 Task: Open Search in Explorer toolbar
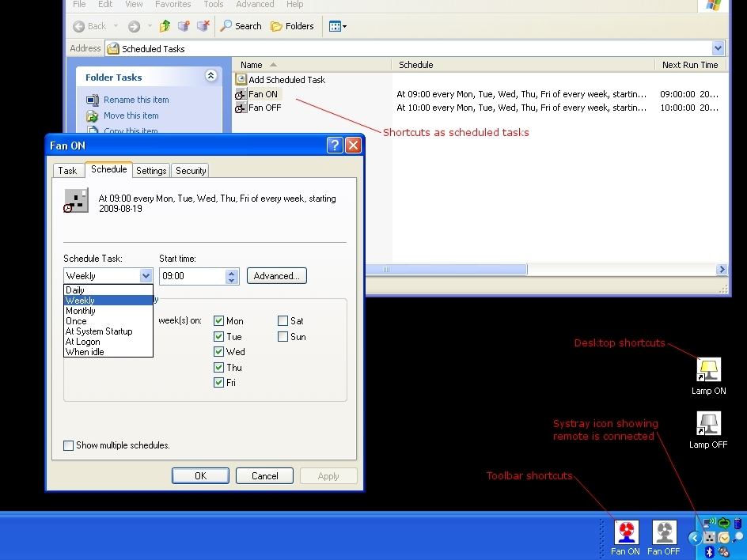tap(241, 26)
